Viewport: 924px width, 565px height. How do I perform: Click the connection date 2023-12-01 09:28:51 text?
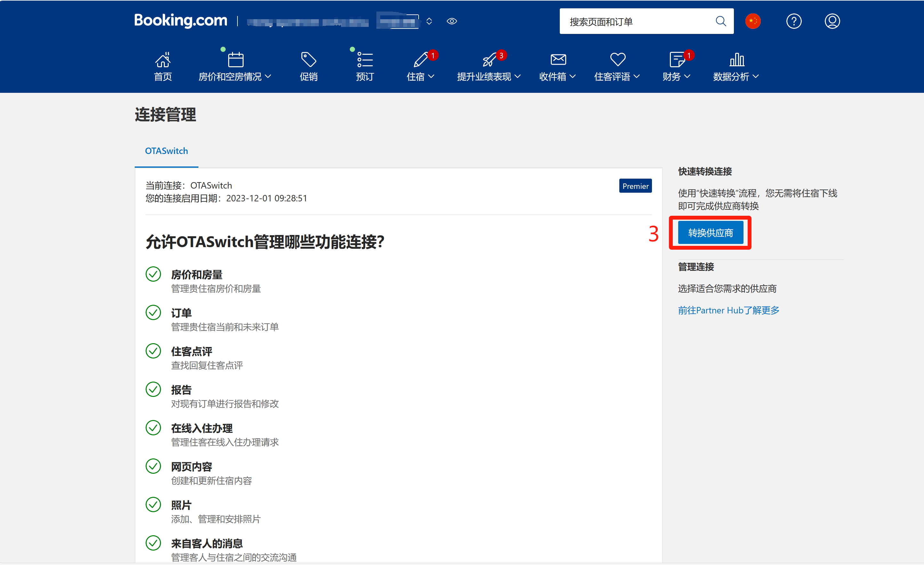tap(266, 198)
